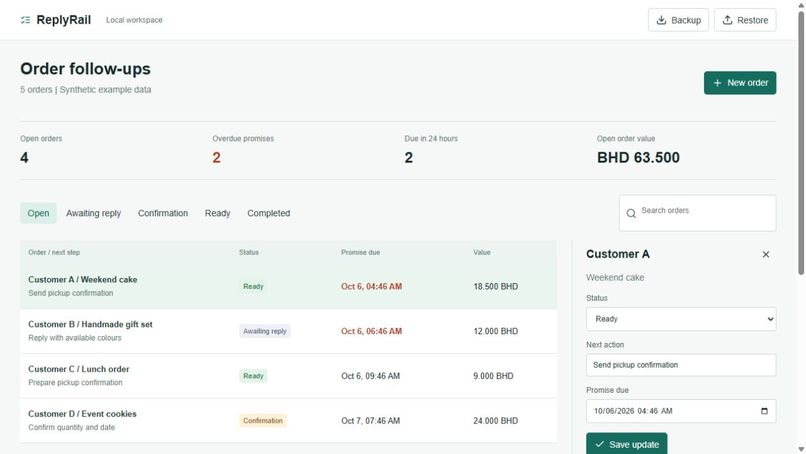Click the ReplyRail checklist logo icon
806x454 pixels.
(x=25, y=20)
